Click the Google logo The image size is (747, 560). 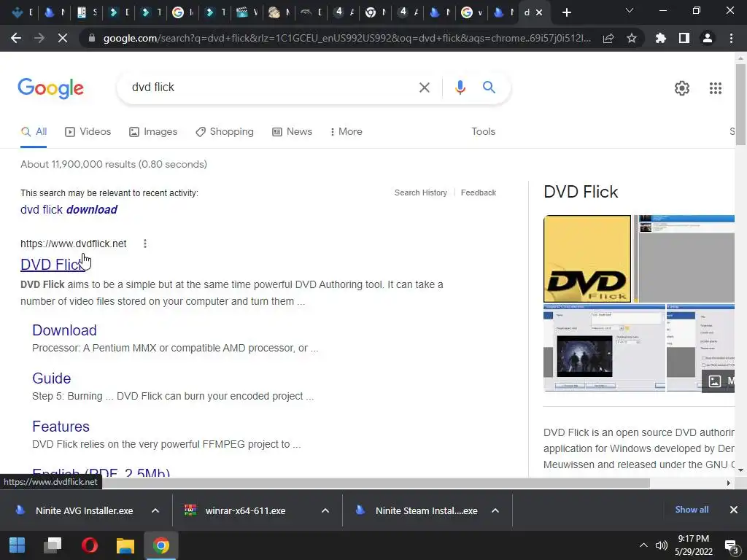click(x=50, y=88)
